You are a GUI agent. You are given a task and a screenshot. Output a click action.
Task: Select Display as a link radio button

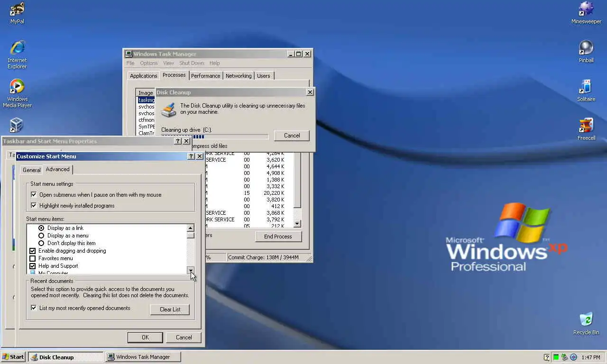tap(41, 228)
